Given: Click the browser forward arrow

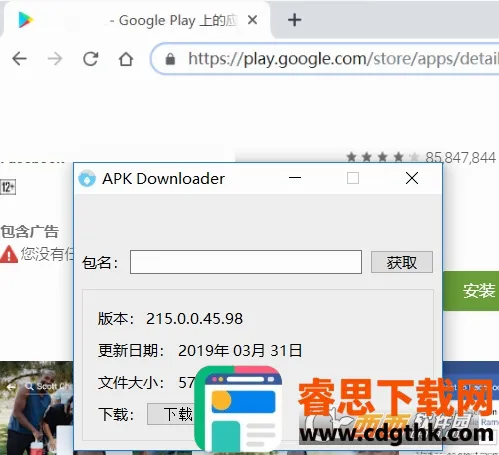Looking at the screenshot, I should click(x=55, y=59).
